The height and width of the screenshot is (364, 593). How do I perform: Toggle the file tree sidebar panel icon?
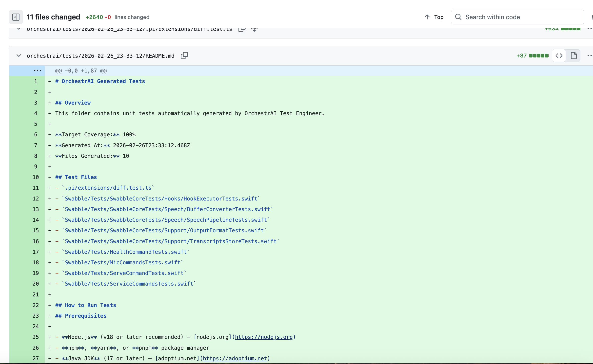coord(16,17)
